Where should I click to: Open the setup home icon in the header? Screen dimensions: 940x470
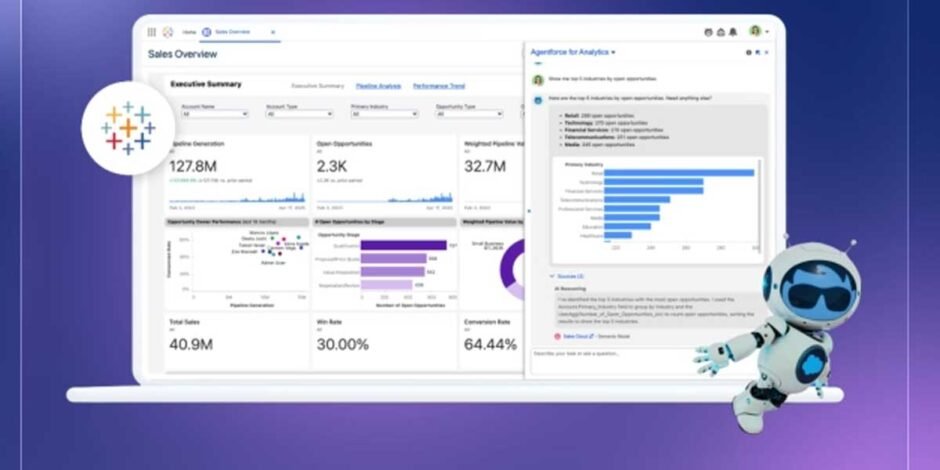pyautogui.click(x=721, y=32)
